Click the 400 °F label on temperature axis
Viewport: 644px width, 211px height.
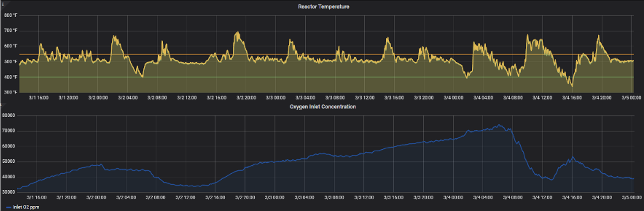tap(11, 77)
